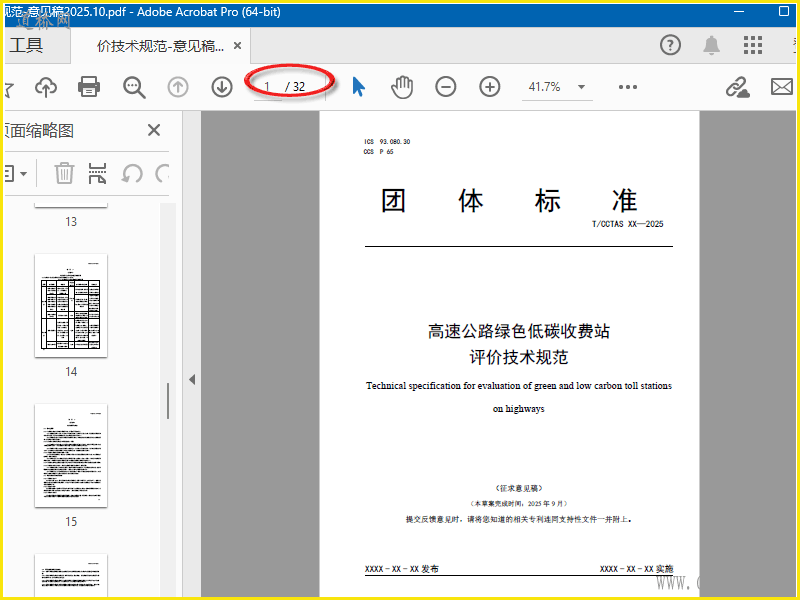Viewport: 800px width, 600px height.
Task: Select the thumbnail below page 15
Action: coord(71,575)
